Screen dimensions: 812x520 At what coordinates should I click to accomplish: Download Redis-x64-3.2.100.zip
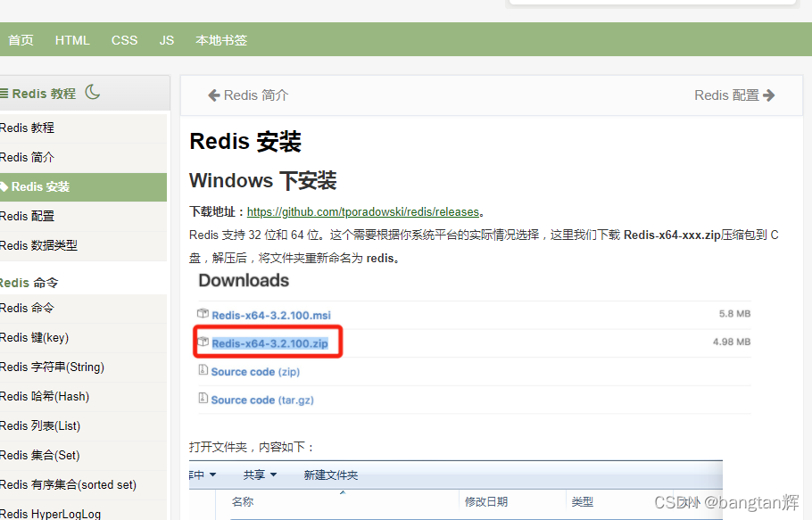pos(269,343)
